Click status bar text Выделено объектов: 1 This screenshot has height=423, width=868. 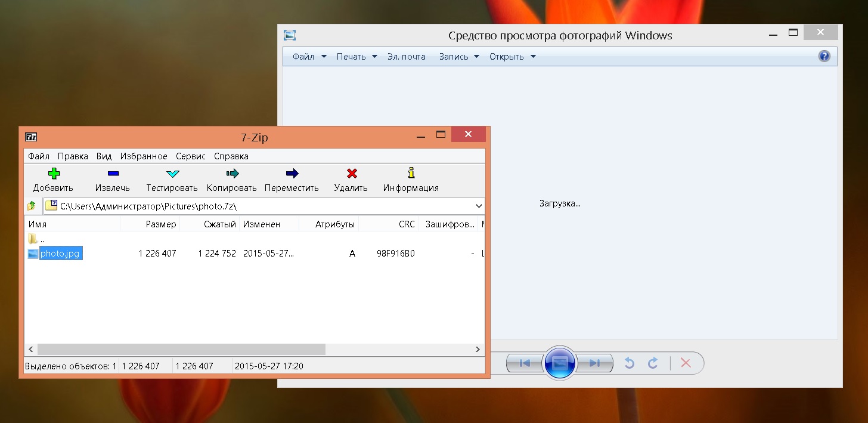tap(71, 366)
